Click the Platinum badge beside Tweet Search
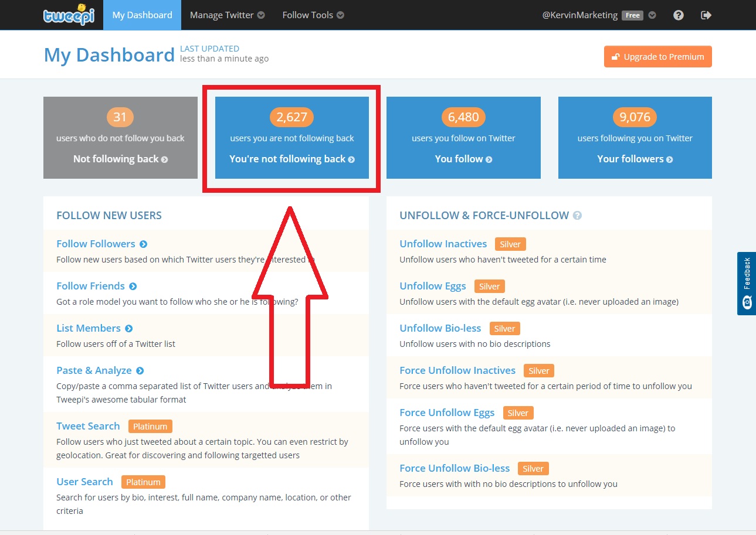756x535 pixels. point(150,427)
